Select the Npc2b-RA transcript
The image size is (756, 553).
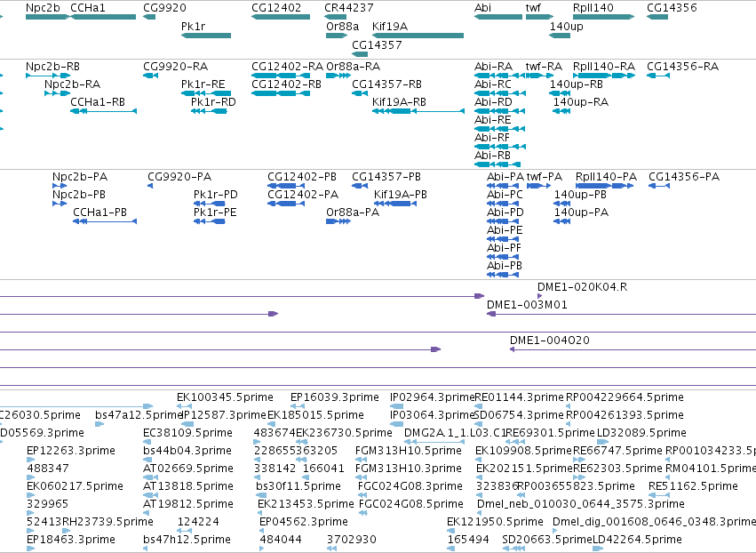point(57,93)
